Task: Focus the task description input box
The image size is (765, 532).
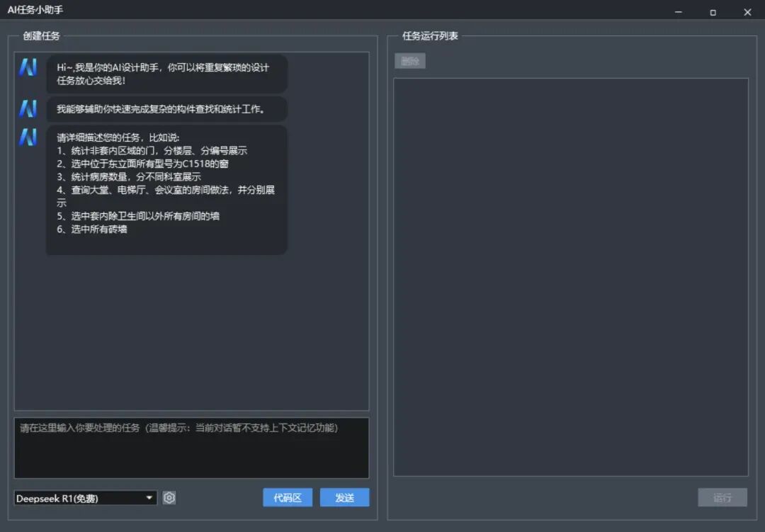Action: click(191, 448)
